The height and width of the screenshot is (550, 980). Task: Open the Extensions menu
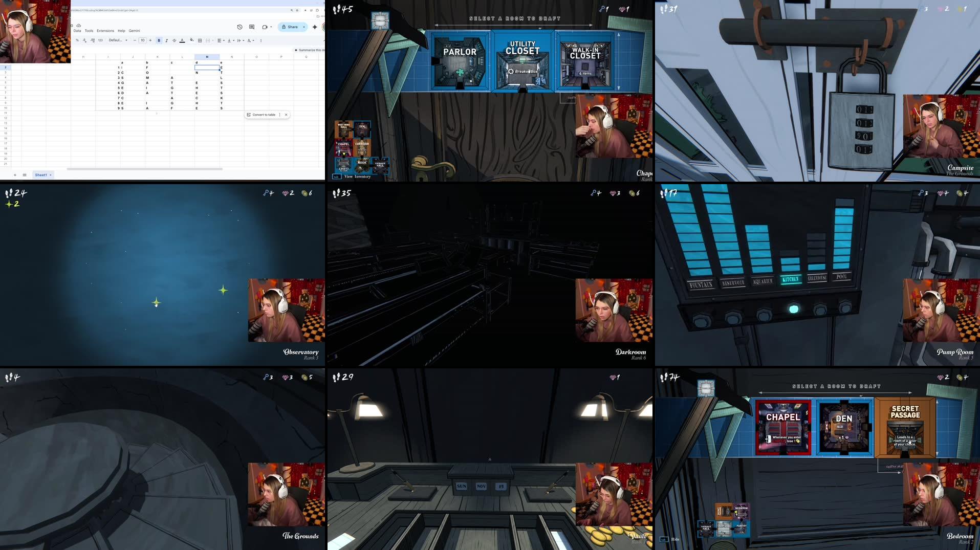tap(105, 31)
